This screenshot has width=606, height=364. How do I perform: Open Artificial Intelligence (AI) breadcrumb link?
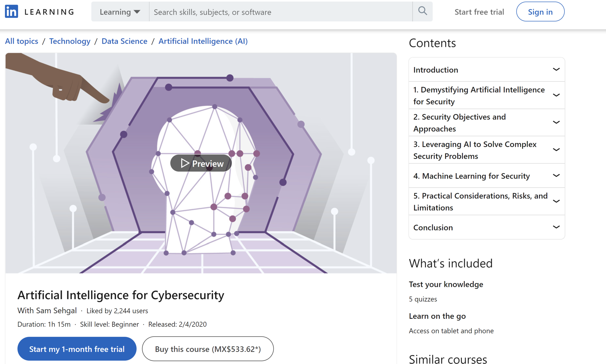pos(203,41)
